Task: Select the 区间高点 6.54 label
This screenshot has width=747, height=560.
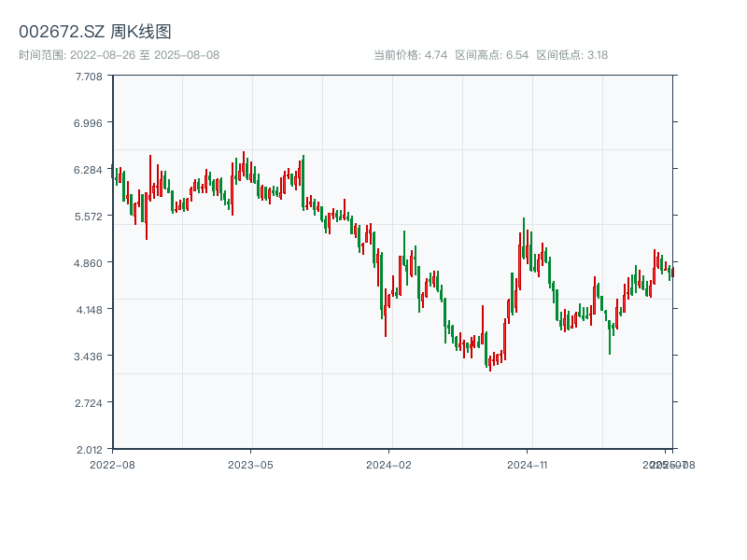Action: 492,55
